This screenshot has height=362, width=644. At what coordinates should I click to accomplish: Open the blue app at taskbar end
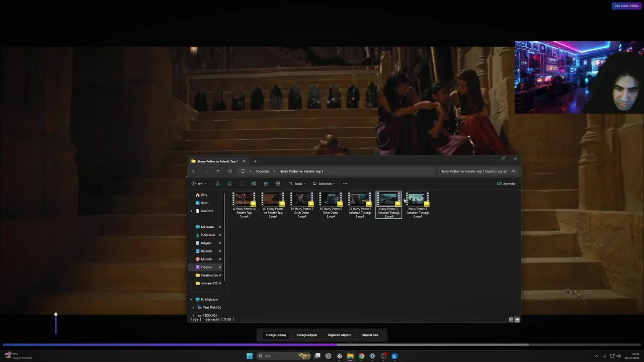pyautogui.click(x=394, y=356)
